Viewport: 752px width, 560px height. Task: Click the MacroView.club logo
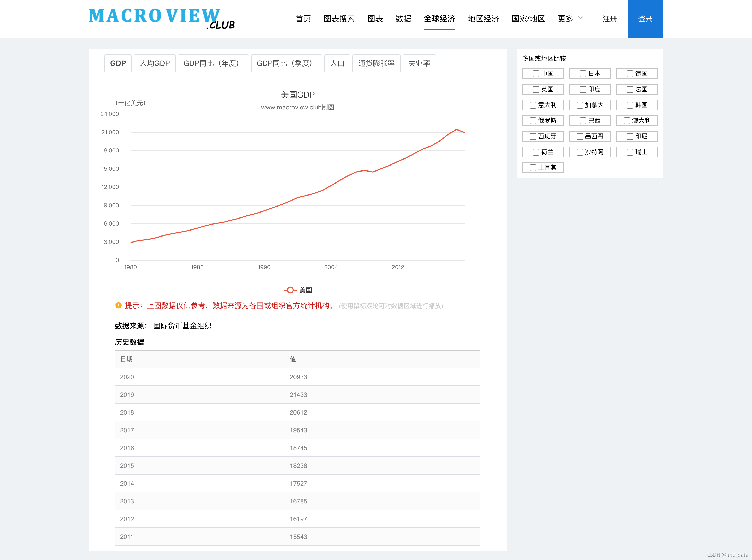pyautogui.click(x=161, y=19)
